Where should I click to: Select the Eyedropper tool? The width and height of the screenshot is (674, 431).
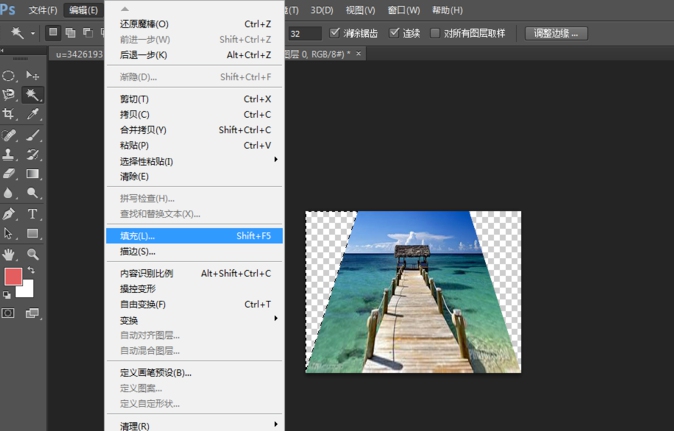click(33, 114)
